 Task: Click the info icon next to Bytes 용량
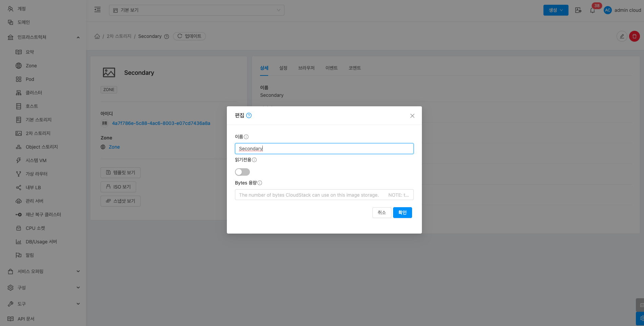pyautogui.click(x=260, y=183)
